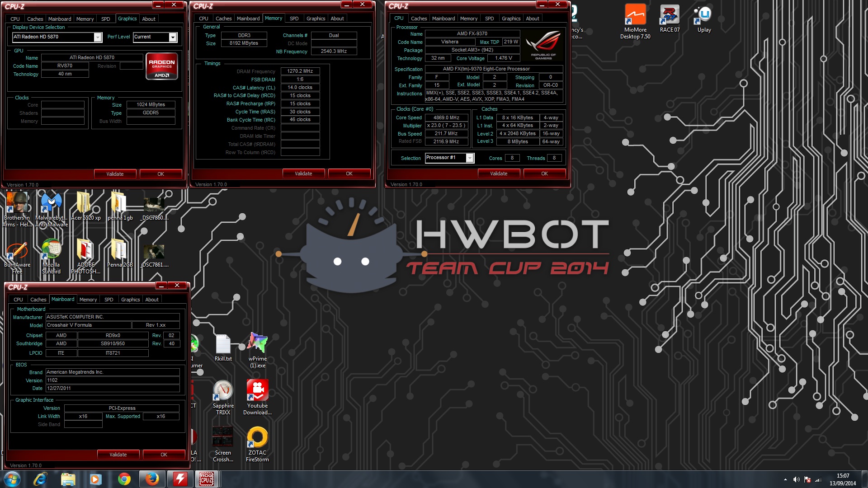Click Validate in CPU tab CPU-Z window
Image resolution: width=868 pixels, height=488 pixels.
tap(499, 174)
